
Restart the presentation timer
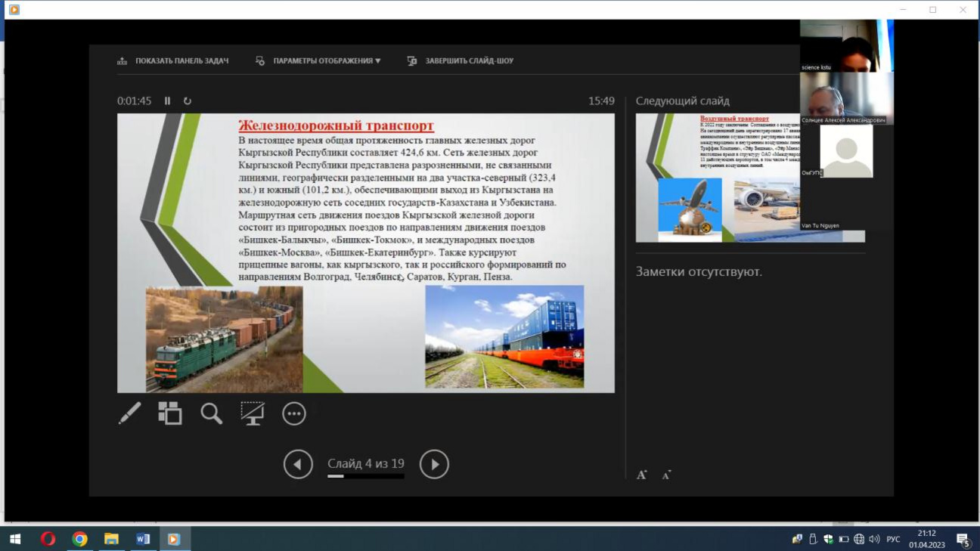tap(188, 101)
